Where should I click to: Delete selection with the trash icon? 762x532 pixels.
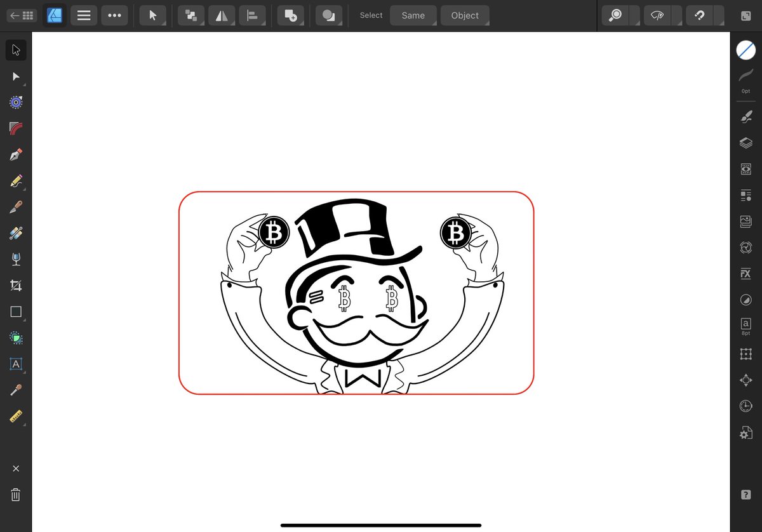point(16,495)
